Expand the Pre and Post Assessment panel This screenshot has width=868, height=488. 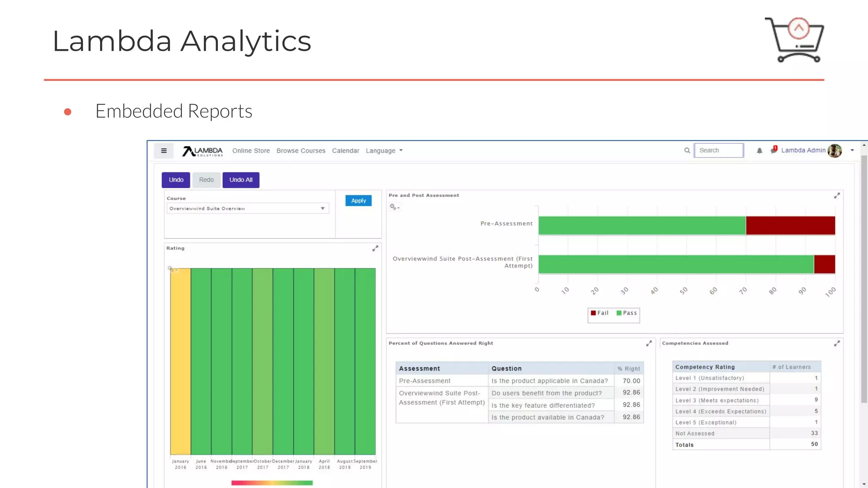click(837, 196)
